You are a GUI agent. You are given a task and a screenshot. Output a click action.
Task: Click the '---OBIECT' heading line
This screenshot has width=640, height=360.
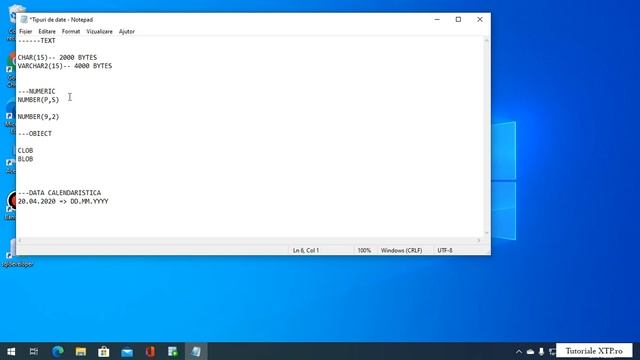point(35,133)
